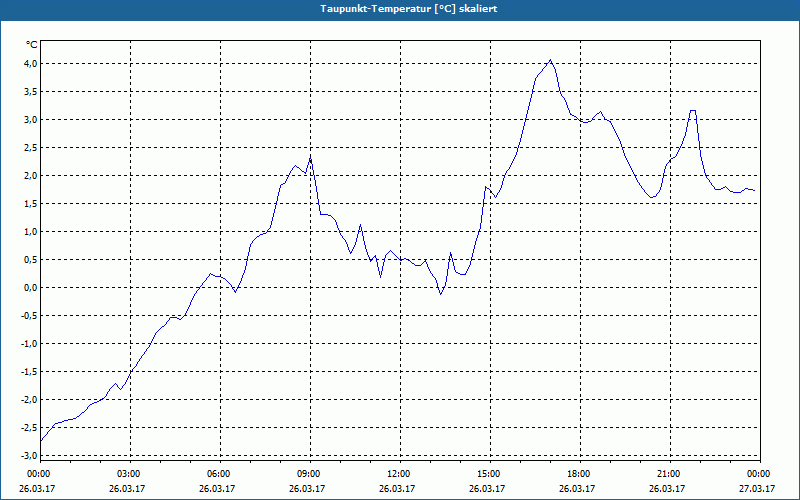Image resolution: width=800 pixels, height=500 pixels.
Task: Click the '-3,0' y-axis label
Action: [x=29, y=455]
